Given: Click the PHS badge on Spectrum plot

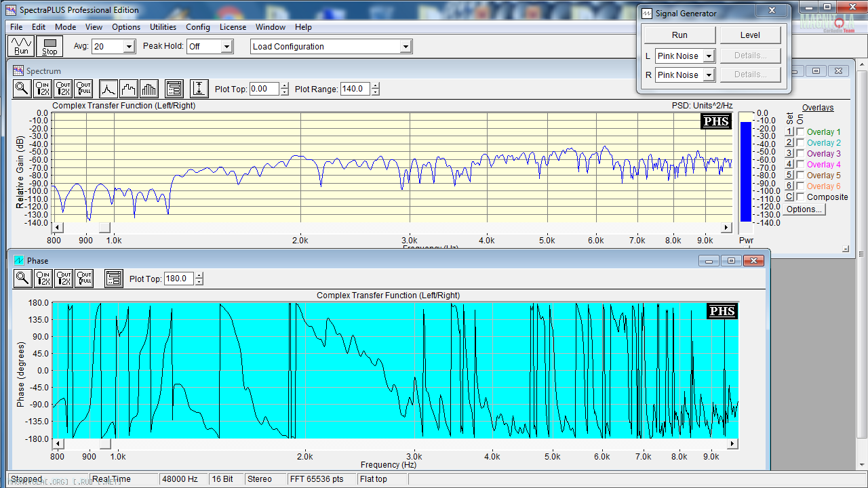Looking at the screenshot, I should tap(716, 121).
